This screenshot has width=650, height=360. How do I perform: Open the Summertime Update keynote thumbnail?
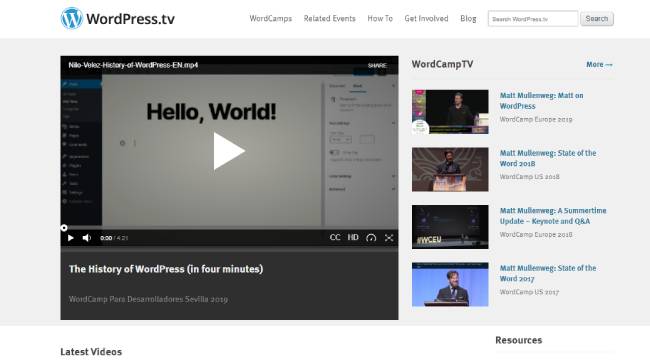click(x=450, y=227)
